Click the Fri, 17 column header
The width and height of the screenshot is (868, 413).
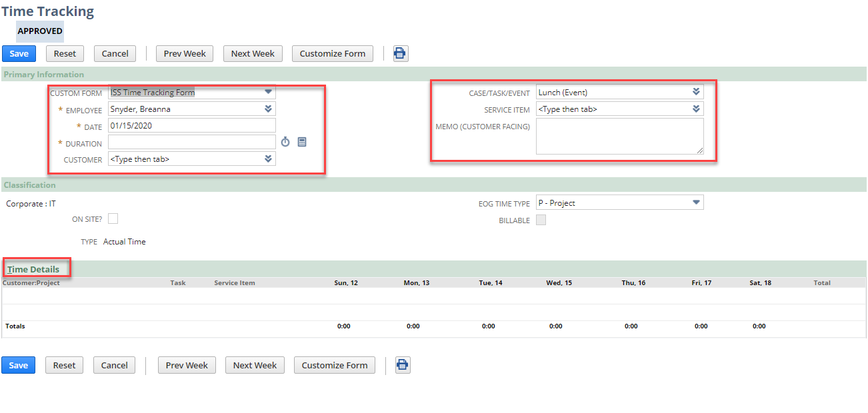[x=701, y=283]
